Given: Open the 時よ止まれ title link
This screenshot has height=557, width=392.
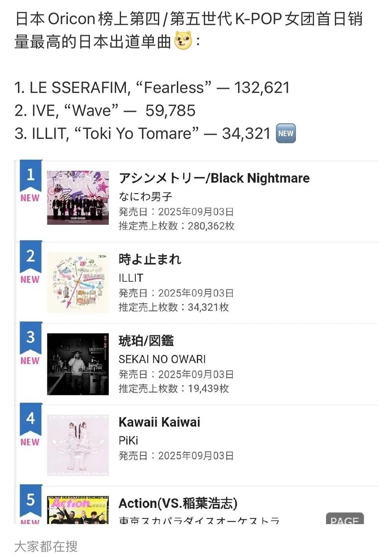Looking at the screenshot, I should click(150, 259).
